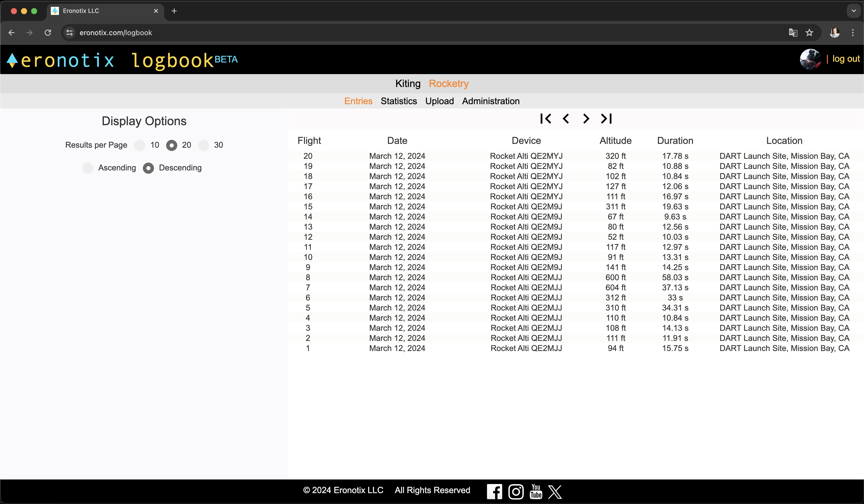Viewport: 864px width, 504px height.
Task: Select the Descending sort option
Action: coord(148,168)
